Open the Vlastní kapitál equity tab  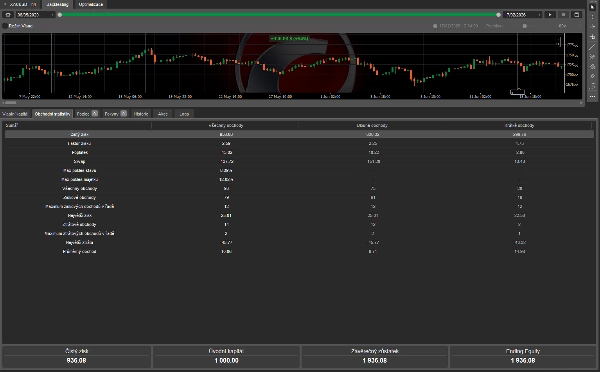[15, 114]
